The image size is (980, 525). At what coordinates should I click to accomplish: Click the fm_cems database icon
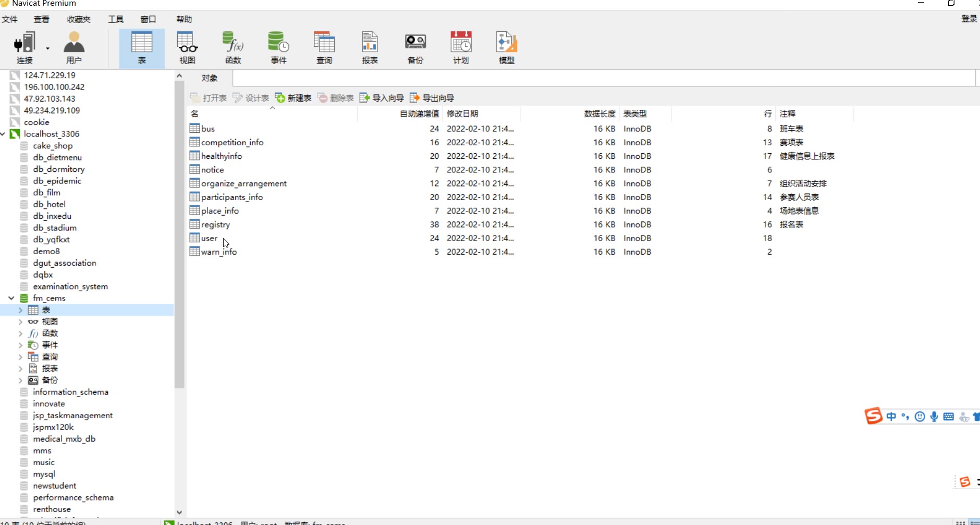pyautogui.click(x=24, y=298)
